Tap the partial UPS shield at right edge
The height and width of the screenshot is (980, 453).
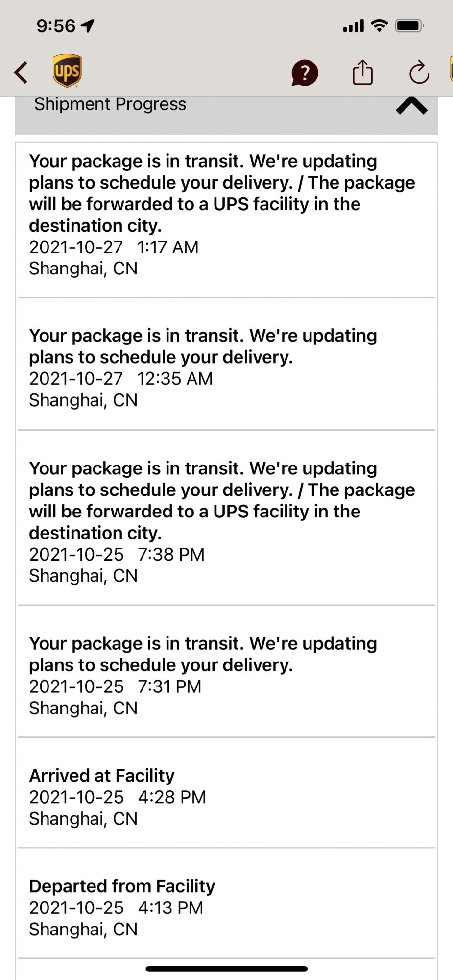click(451, 69)
